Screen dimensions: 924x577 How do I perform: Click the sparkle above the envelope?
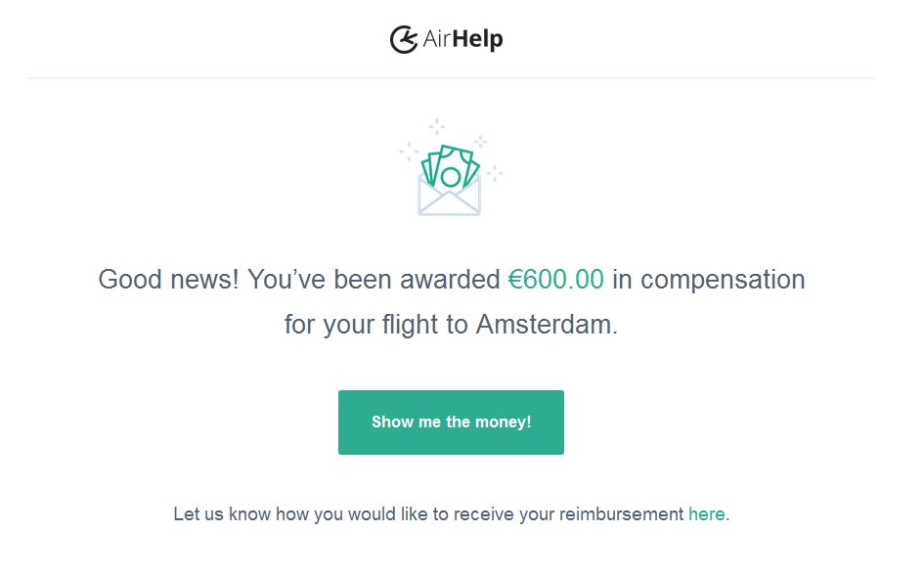click(x=437, y=126)
